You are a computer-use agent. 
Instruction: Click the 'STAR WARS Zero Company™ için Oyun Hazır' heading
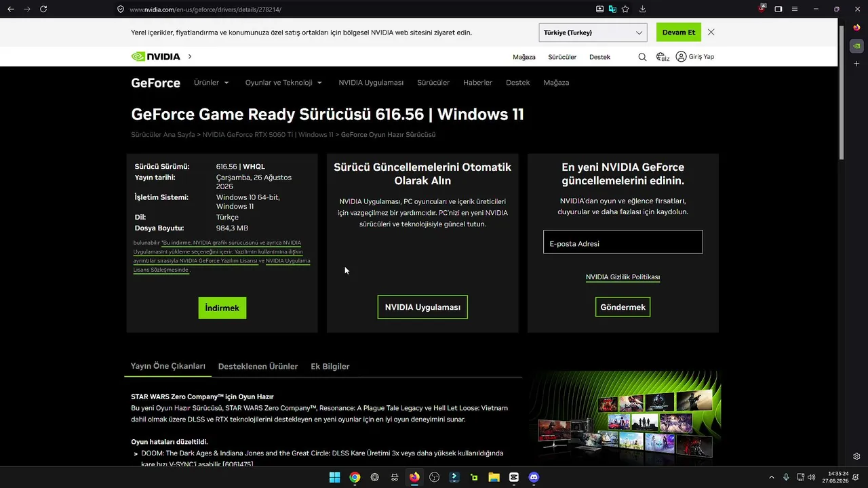[202, 396]
